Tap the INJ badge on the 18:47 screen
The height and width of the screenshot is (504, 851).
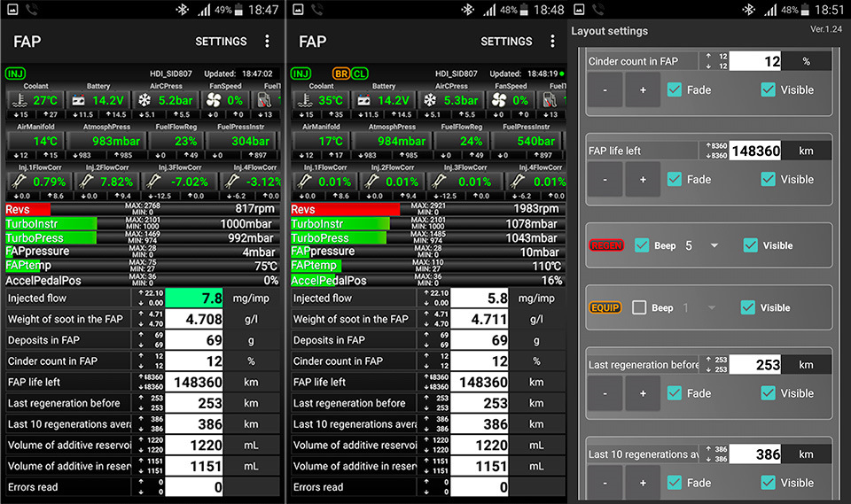click(15, 74)
